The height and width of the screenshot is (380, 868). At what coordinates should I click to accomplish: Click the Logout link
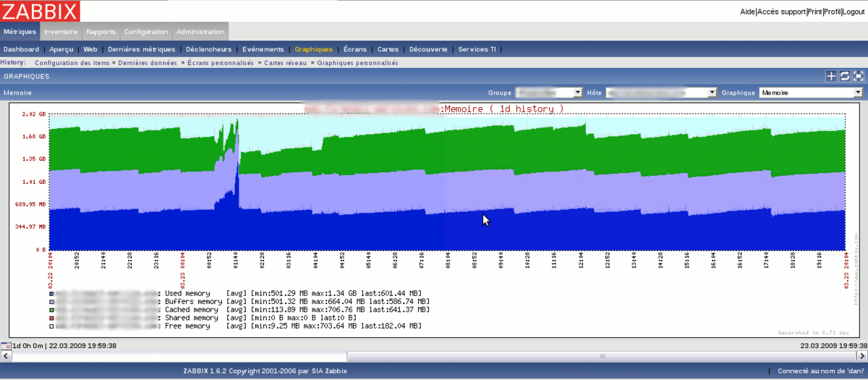(854, 12)
